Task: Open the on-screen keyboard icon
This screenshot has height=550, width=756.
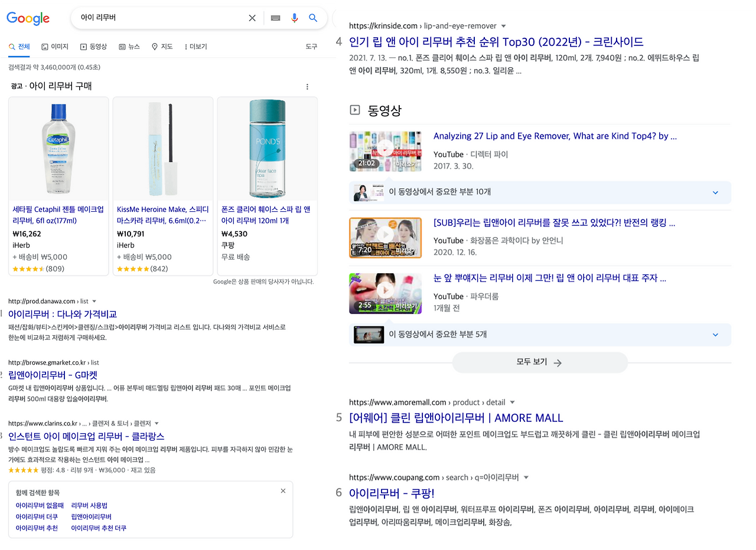Action: (x=275, y=18)
